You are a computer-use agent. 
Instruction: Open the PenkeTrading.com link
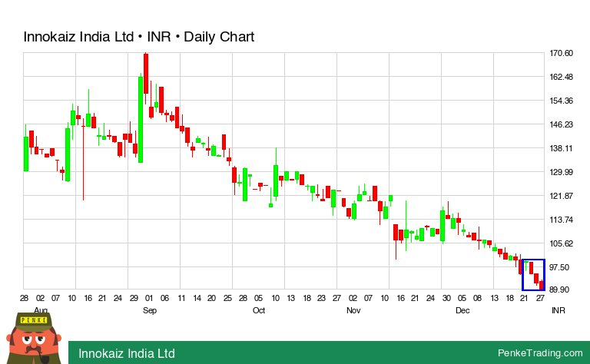point(540,353)
